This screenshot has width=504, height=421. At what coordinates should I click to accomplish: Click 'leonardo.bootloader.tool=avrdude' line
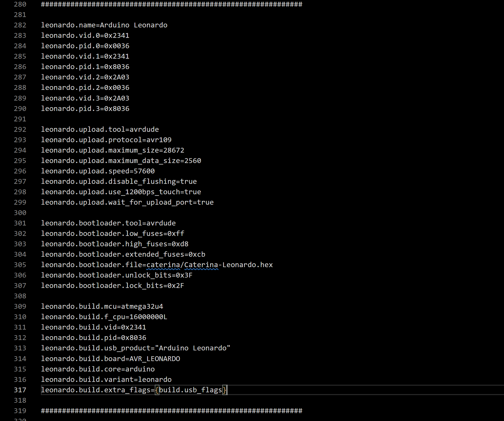click(108, 223)
